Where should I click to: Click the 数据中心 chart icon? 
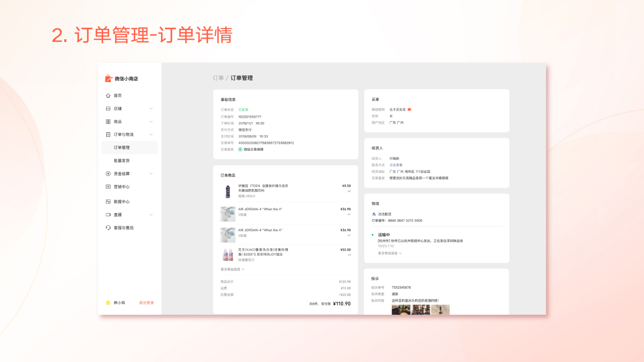pyautogui.click(x=108, y=202)
